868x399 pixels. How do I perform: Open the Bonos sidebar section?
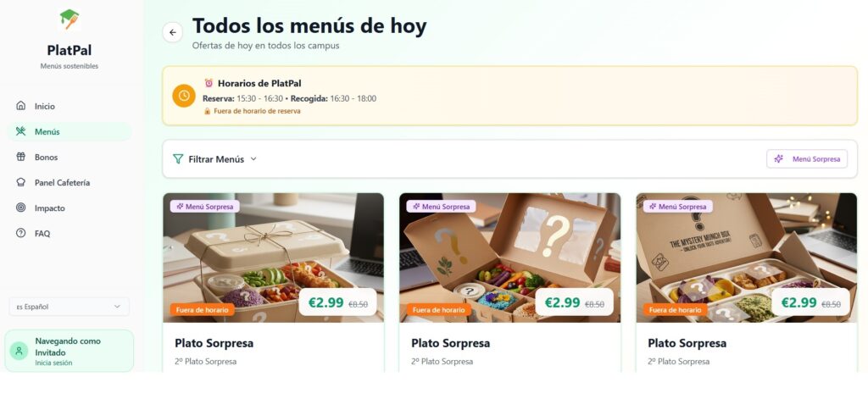pos(70,158)
